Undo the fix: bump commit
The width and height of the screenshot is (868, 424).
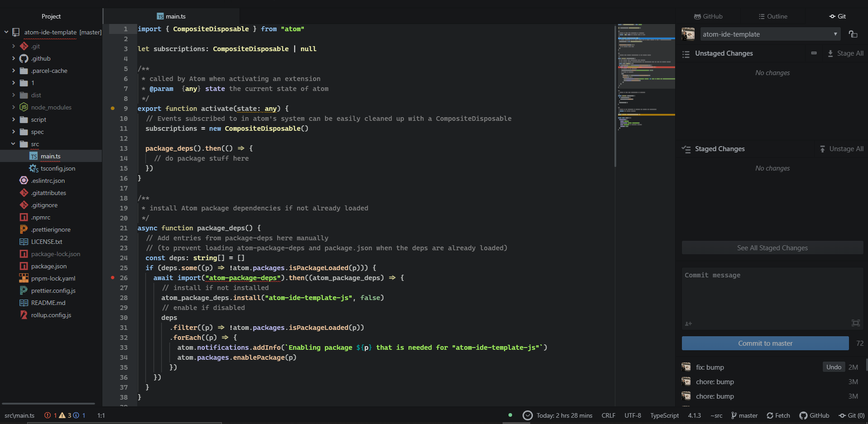834,367
